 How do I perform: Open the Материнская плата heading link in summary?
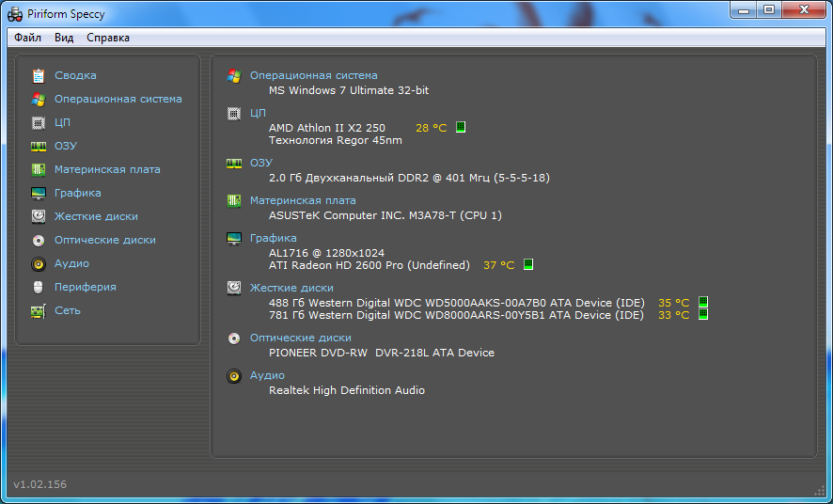pos(303,200)
